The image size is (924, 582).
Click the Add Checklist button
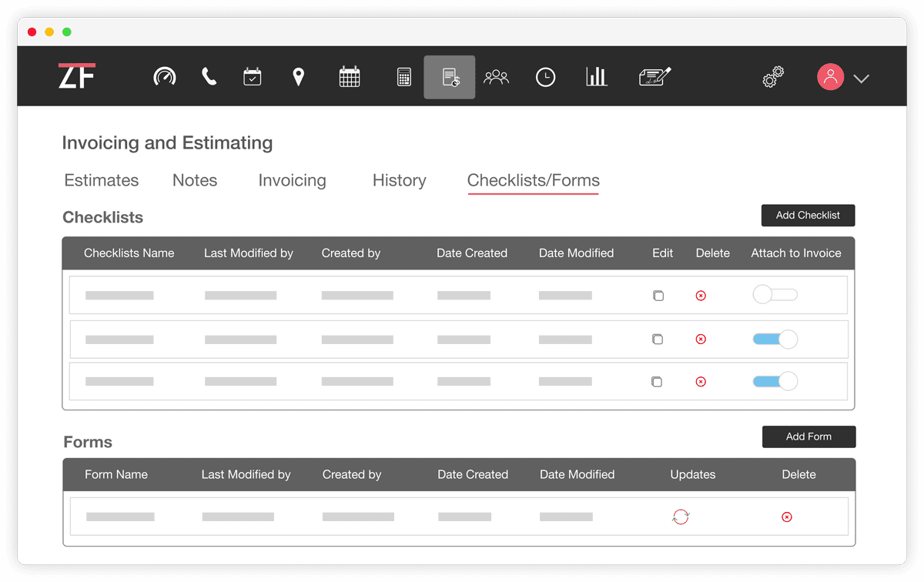click(x=808, y=216)
